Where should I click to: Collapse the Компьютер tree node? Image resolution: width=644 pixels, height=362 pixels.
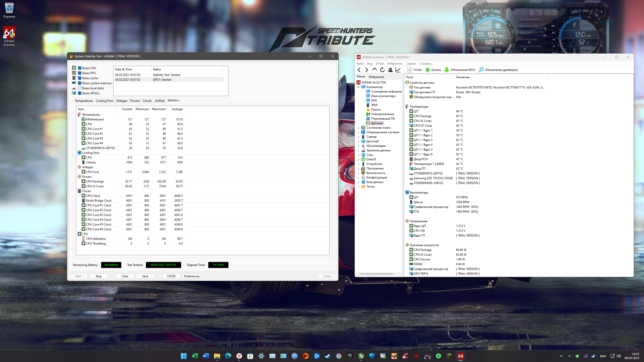tap(358, 87)
